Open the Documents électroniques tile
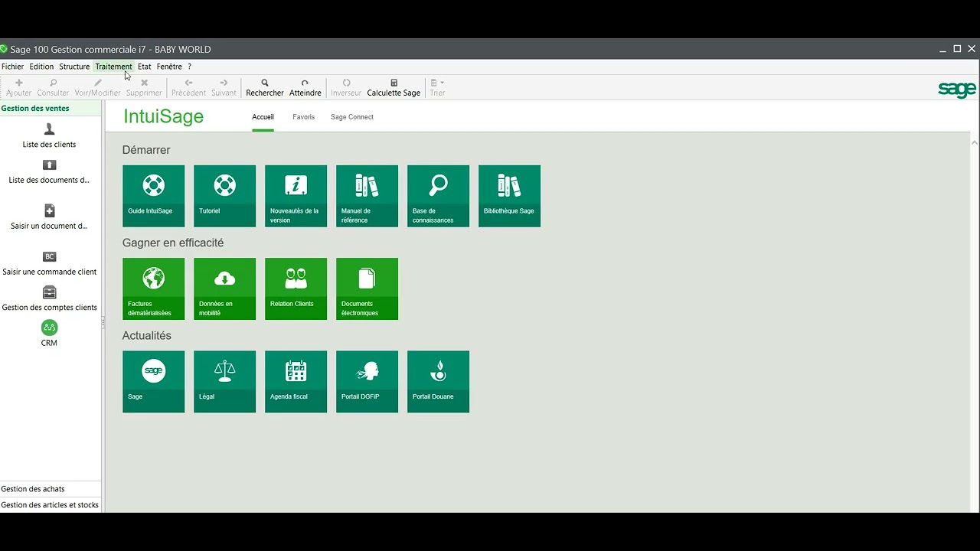Image resolution: width=980 pixels, height=551 pixels. [367, 289]
